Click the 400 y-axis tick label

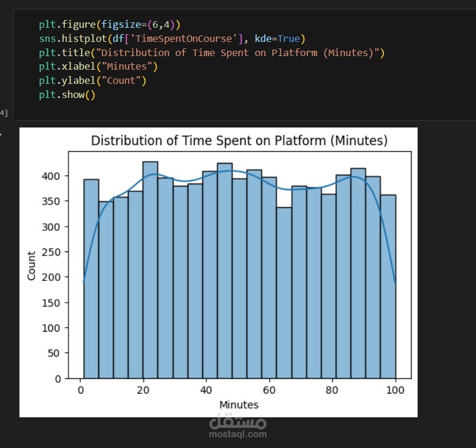pyautogui.click(x=51, y=176)
